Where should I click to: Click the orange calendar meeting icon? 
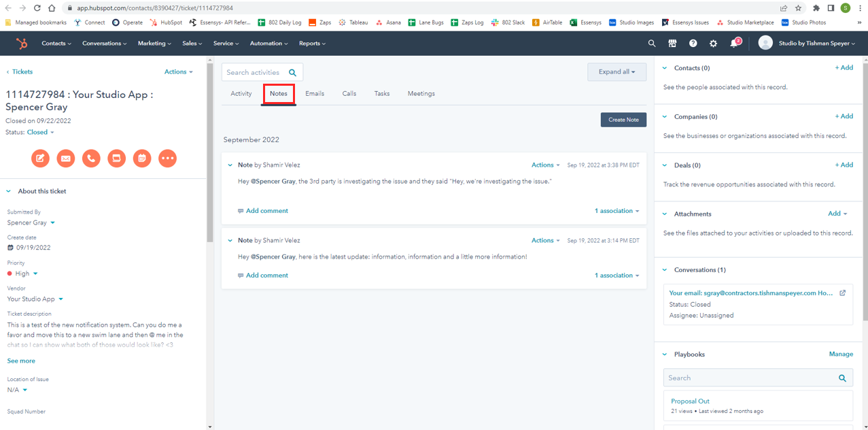[142, 159]
